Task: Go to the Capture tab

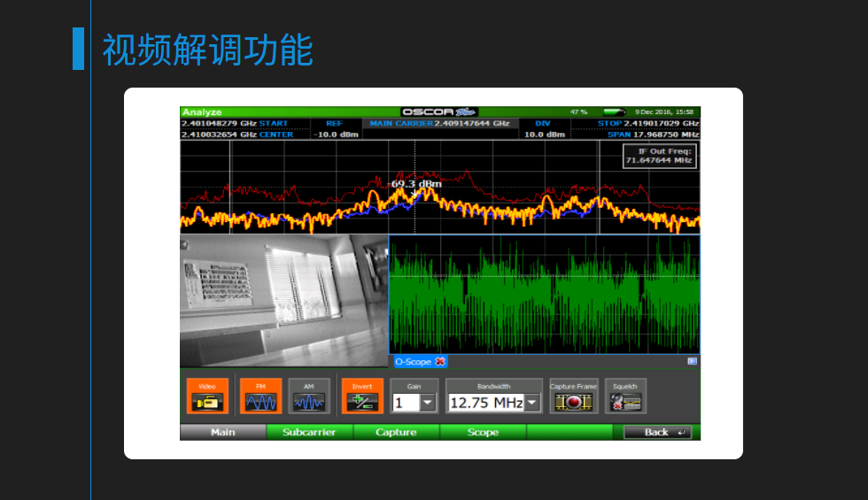Action: tap(396, 433)
